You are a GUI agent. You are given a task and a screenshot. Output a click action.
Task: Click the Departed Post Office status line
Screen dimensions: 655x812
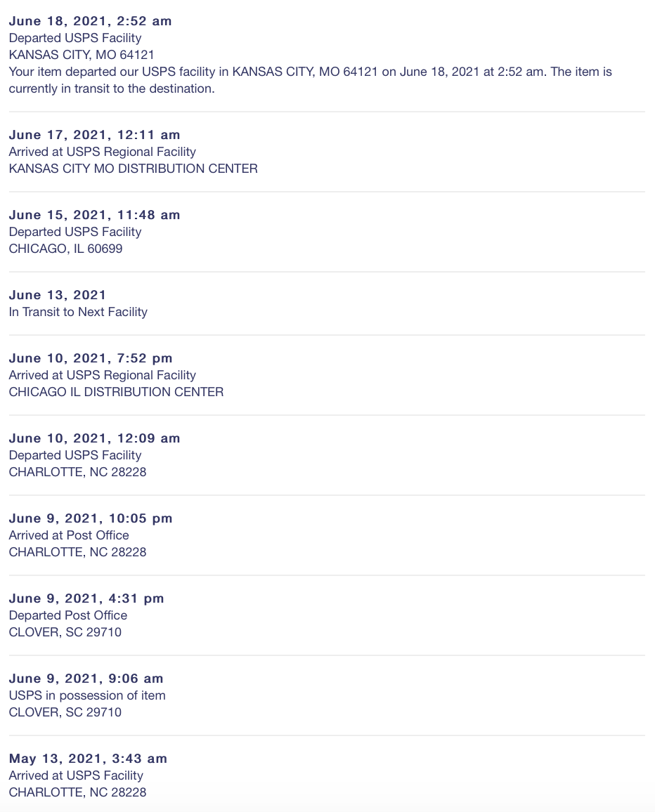[68, 615]
